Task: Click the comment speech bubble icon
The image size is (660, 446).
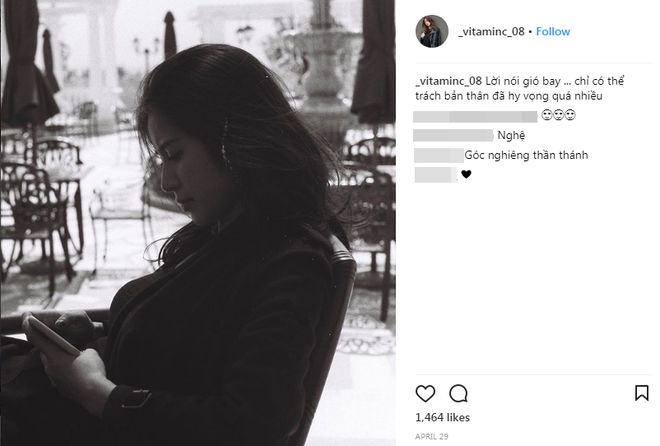Action: click(458, 393)
